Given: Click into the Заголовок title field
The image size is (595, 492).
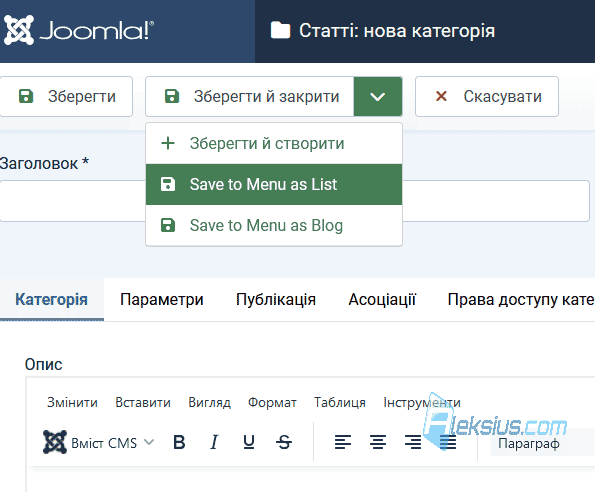Looking at the screenshot, I should click(294, 201).
